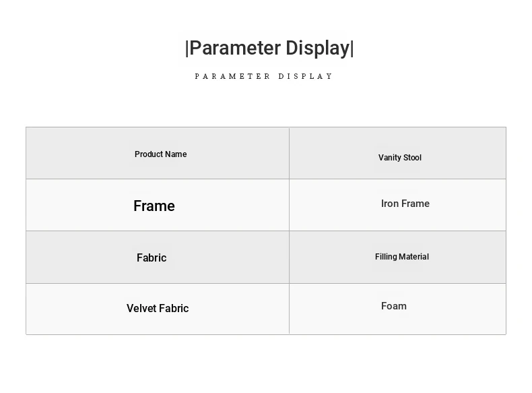
Task: Click the word Material in right column
Action: 414,257
